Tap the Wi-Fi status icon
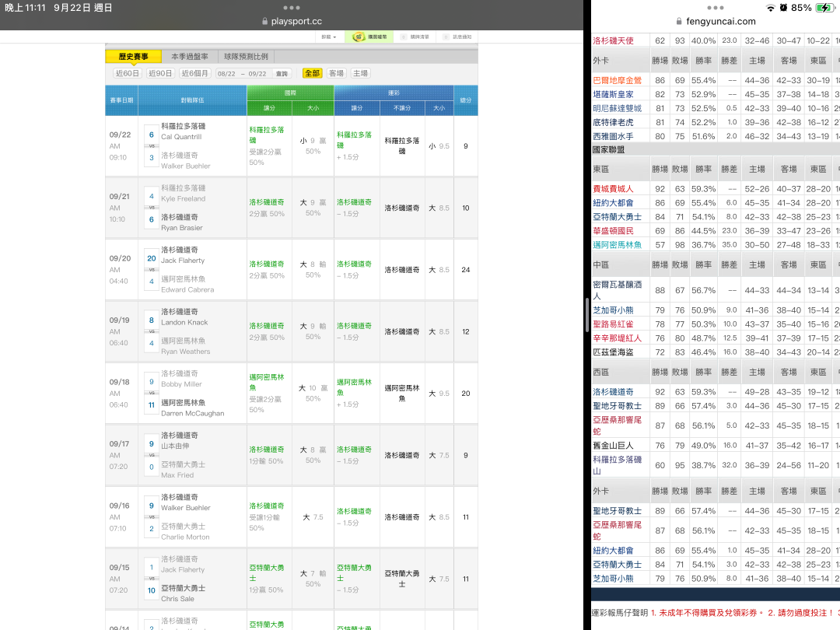Viewport: 840px width, 630px height. 770,8
